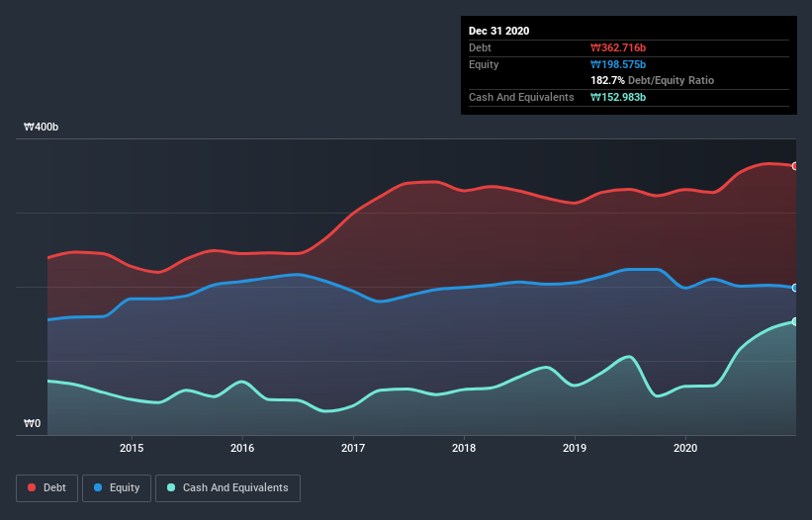Click the ₩400b y-axis label
812x520 pixels.
[41, 127]
